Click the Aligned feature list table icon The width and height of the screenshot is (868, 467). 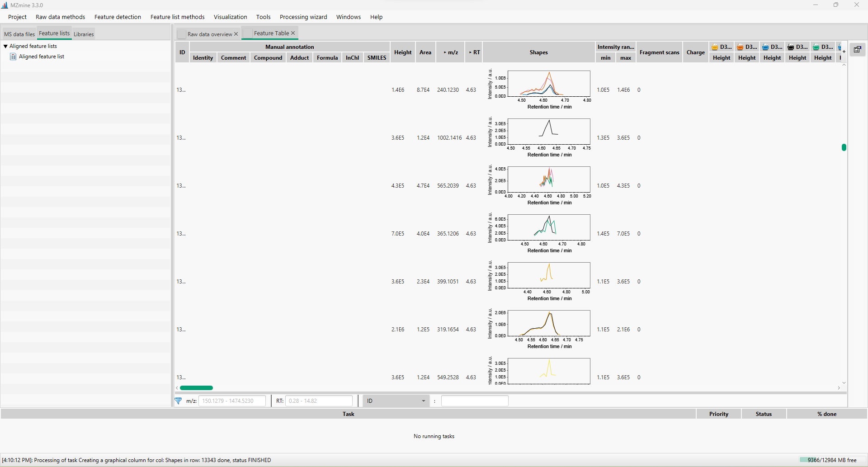click(13, 56)
